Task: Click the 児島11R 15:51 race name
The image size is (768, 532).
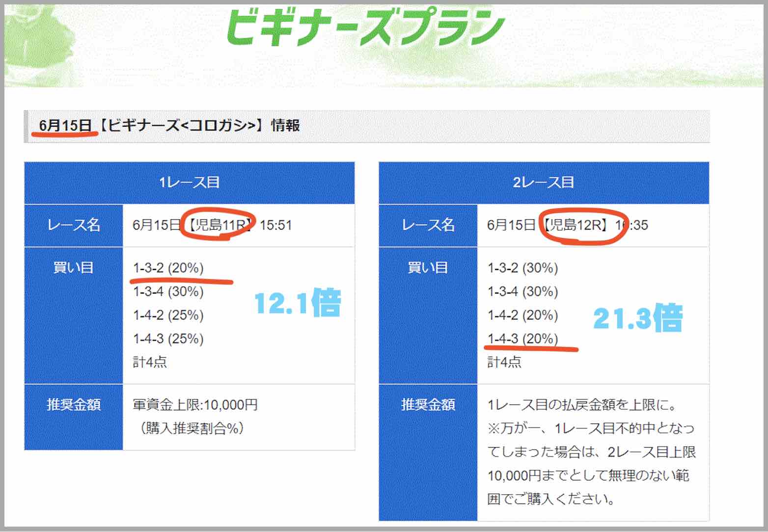Action: point(213,225)
